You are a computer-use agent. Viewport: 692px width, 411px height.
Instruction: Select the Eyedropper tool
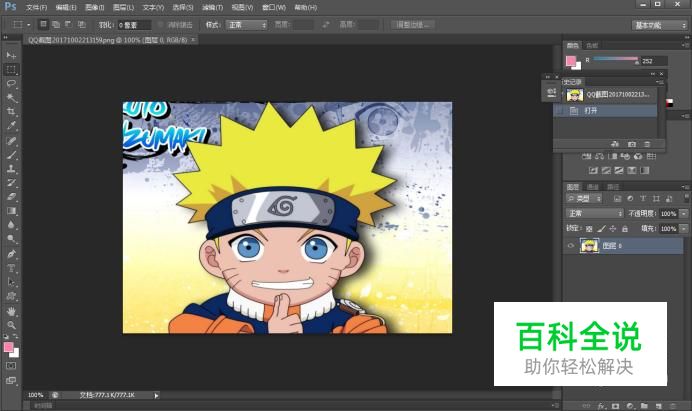coord(11,126)
